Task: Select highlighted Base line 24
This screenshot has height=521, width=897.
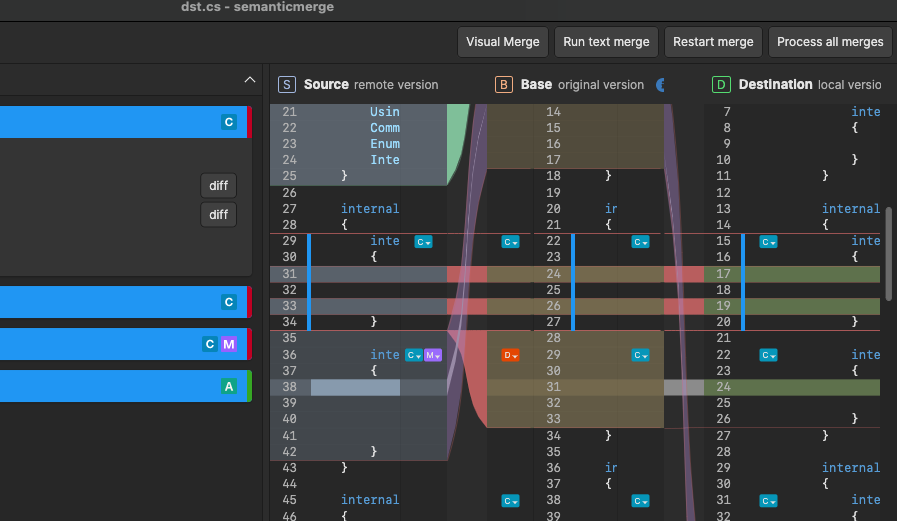Action: point(575,274)
